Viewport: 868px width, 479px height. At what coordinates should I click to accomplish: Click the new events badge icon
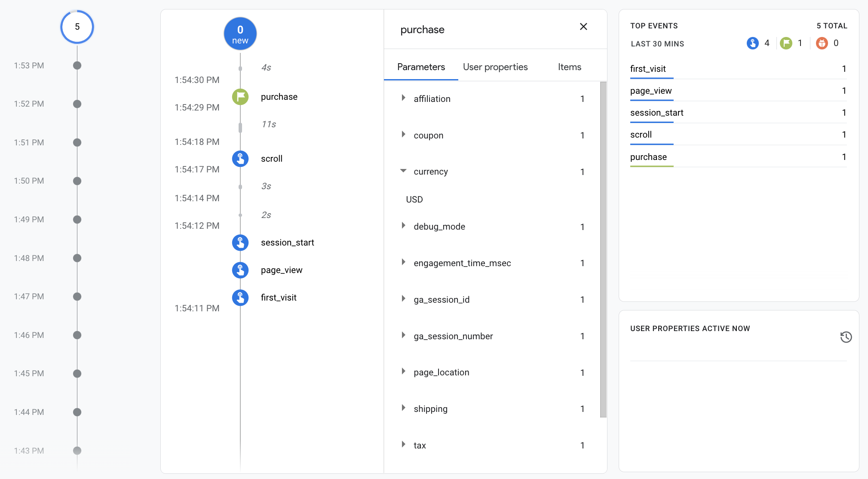[241, 33]
